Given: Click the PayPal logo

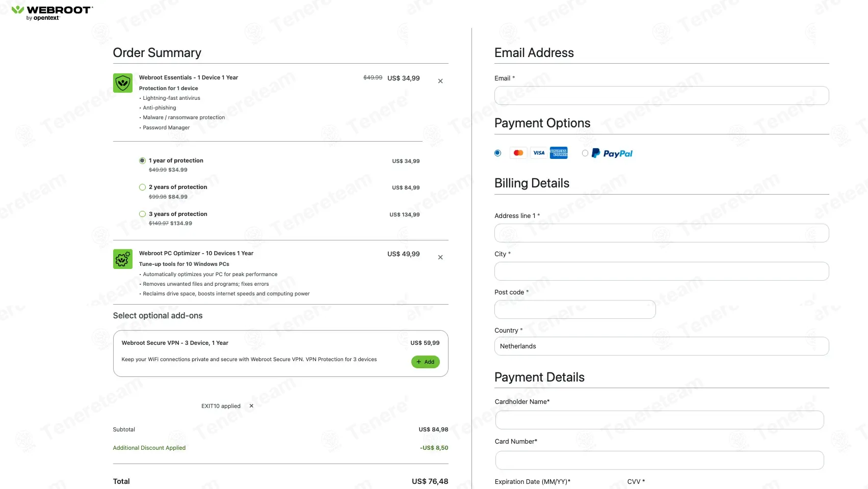Looking at the screenshot, I should point(612,153).
